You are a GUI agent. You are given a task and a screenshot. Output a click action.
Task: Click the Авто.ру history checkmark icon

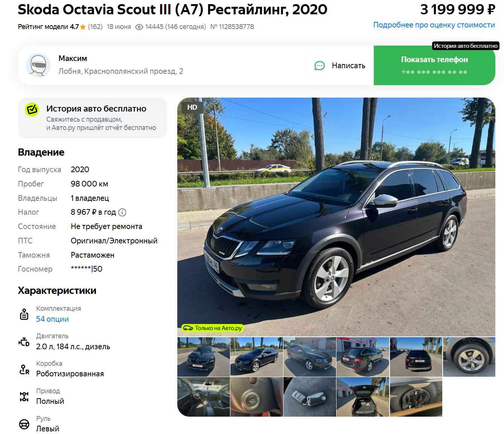click(x=32, y=109)
